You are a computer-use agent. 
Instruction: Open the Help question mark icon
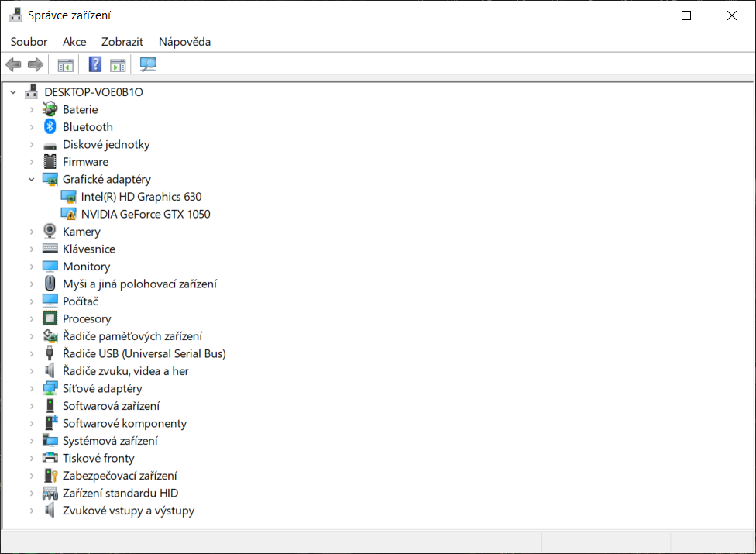click(x=95, y=64)
